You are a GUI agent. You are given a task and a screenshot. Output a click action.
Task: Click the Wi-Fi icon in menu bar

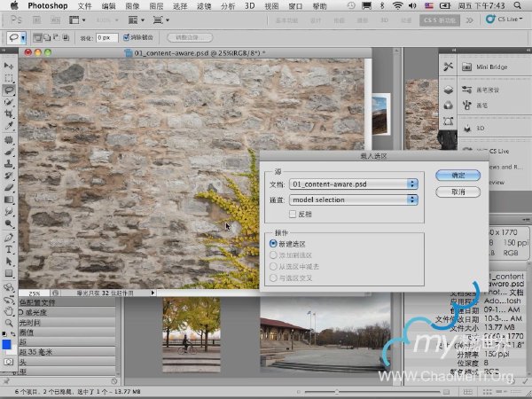click(x=397, y=5)
